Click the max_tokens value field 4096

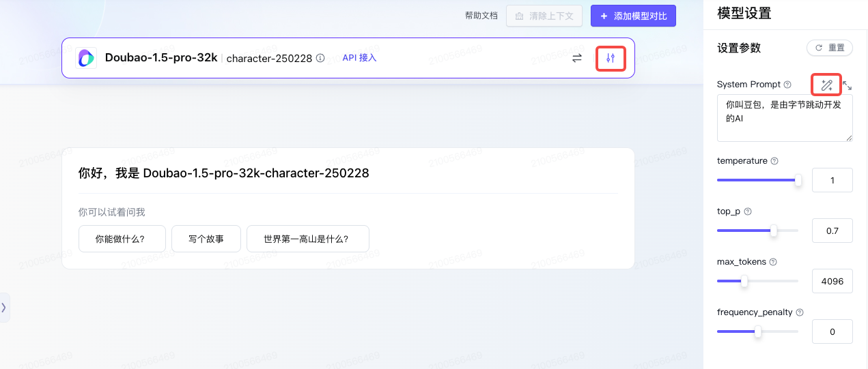tap(832, 281)
